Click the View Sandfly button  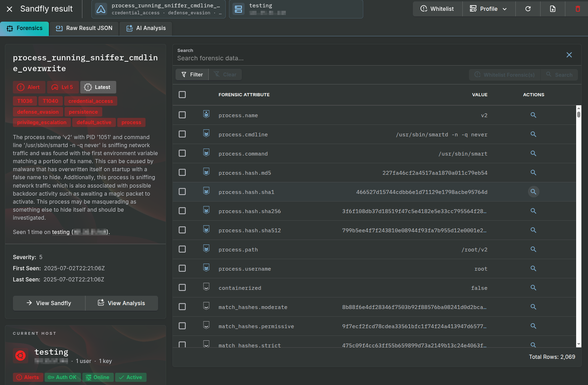coord(49,303)
